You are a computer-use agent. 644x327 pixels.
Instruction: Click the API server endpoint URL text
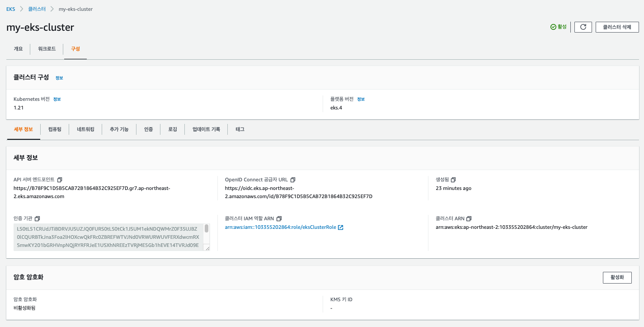click(92, 192)
